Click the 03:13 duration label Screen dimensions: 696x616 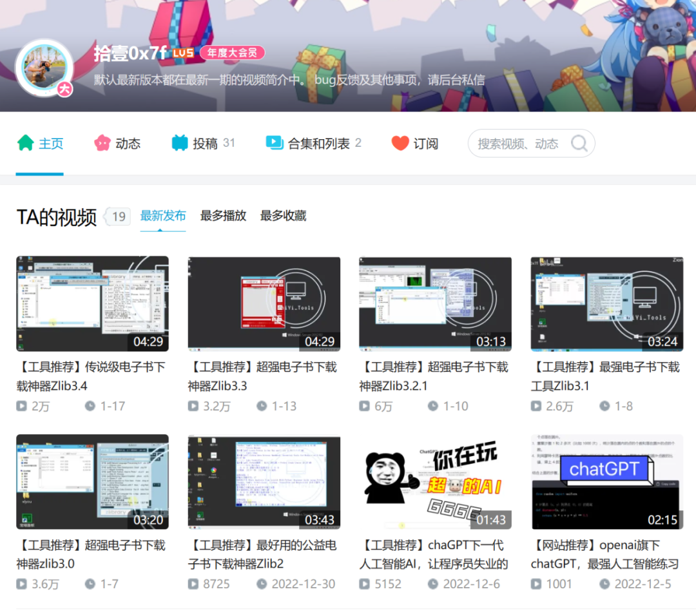point(491,342)
